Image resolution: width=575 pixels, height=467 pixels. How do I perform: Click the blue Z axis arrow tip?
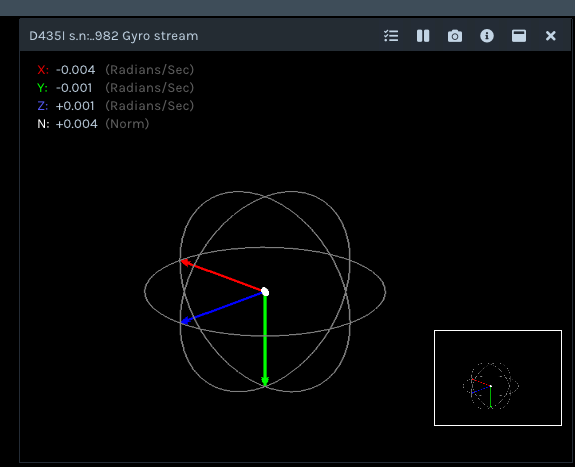pos(185,321)
